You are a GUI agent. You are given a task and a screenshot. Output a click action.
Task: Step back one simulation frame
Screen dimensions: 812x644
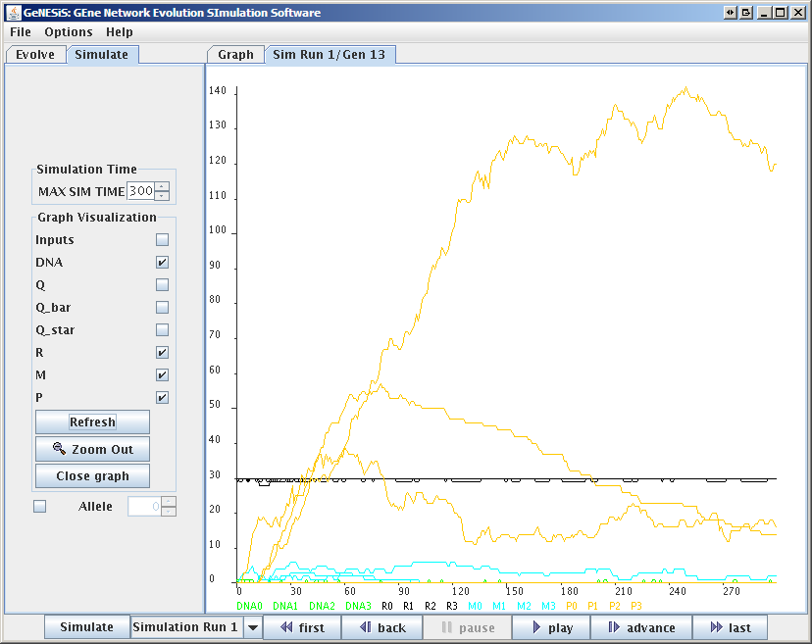pos(382,627)
